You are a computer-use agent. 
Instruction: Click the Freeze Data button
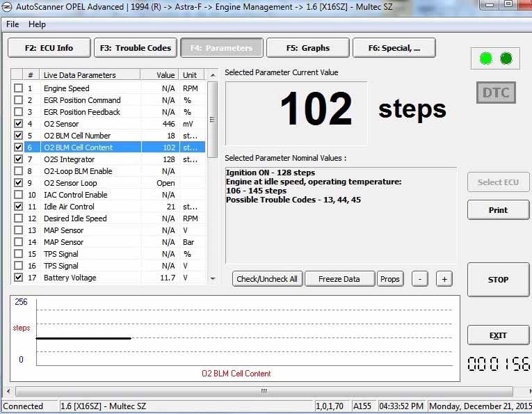coord(339,279)
